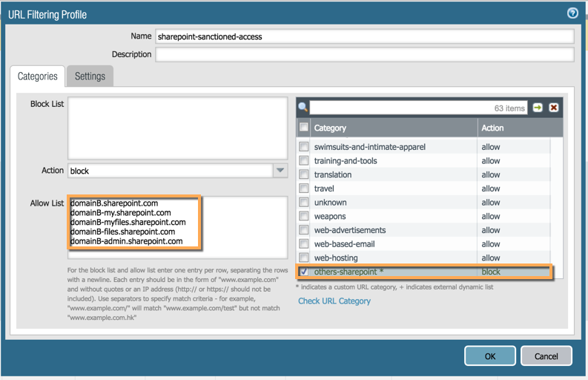Viewport: 588px width, 380px height.
Task: Open the Check URL Category link
Action: click(334, 301)
